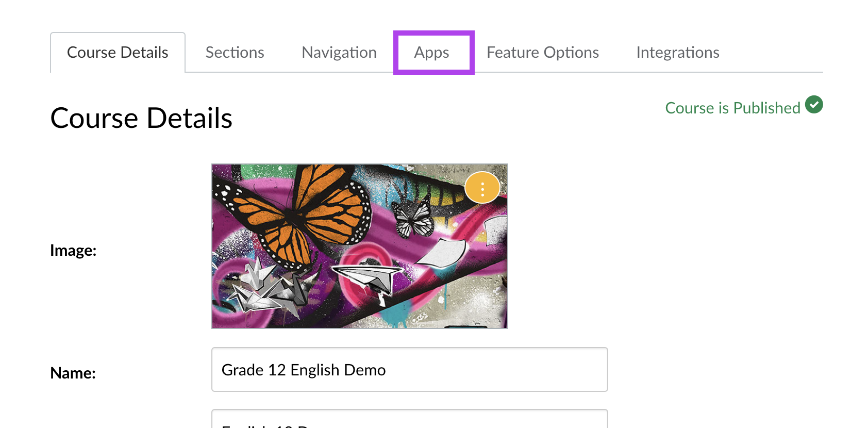Select the Feature Options tab
868x428 pixels.
click(x=543, y=53)
